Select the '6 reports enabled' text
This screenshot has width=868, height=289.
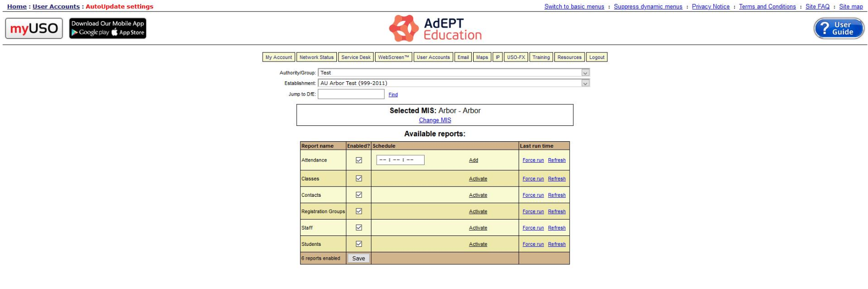pos(321,258)
